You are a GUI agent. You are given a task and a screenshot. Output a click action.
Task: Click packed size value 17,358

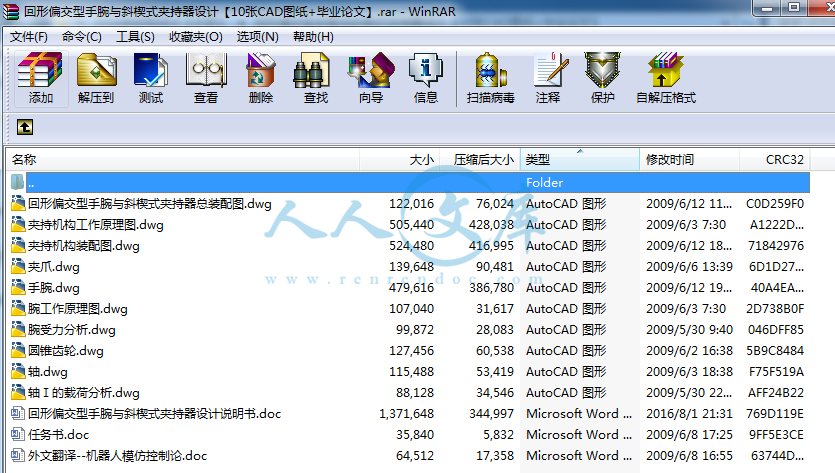pos(495,455)
